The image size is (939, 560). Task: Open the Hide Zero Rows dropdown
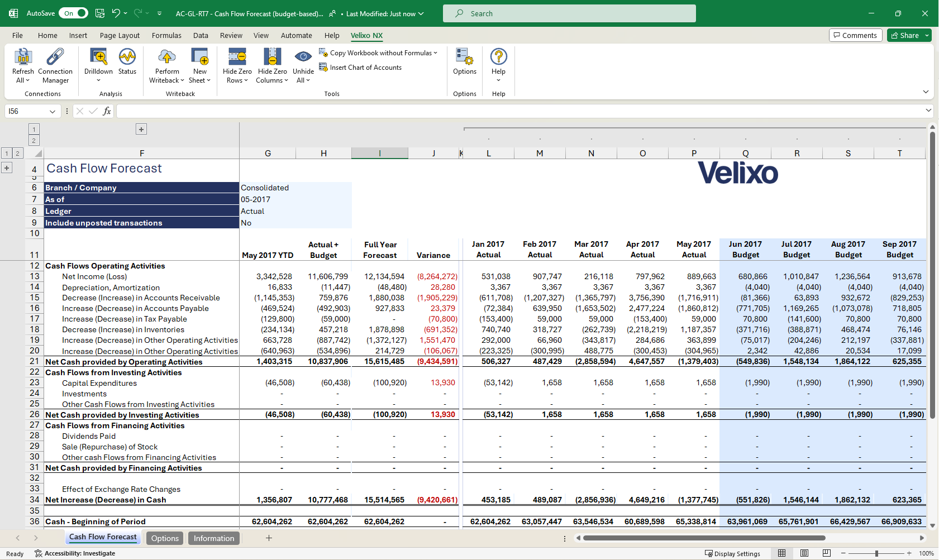tap(246, 80)
